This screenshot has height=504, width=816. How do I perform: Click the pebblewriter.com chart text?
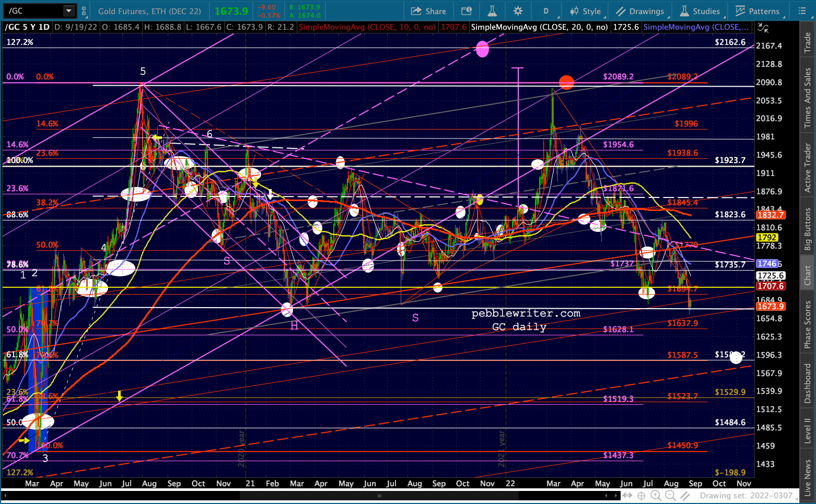526,313
